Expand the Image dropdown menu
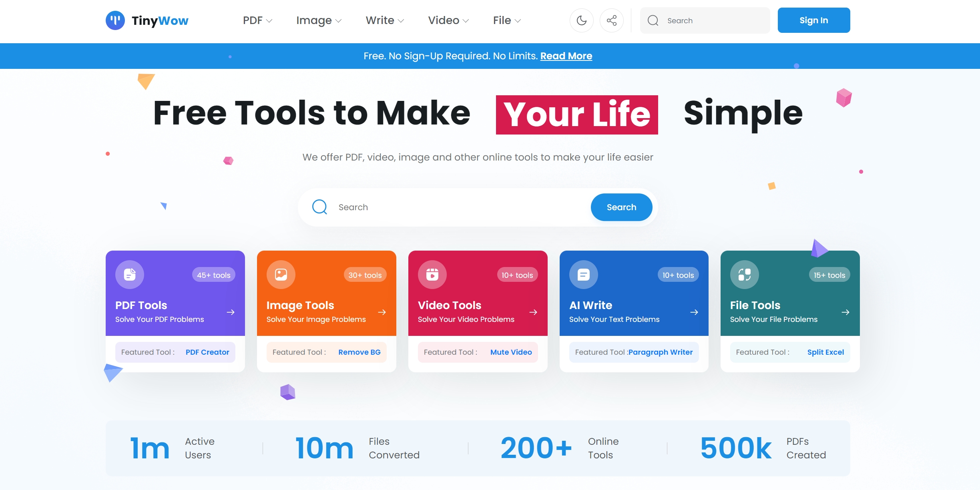The height and width of the screenshot is (490, 980). 319,20
